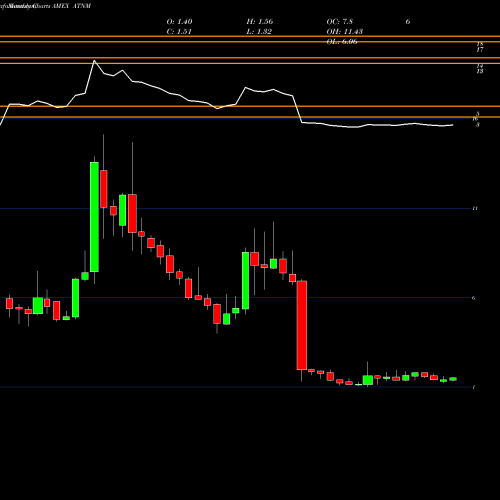
Task: Click the 13 label on the upper axis
Action: [x=480, y=71]
